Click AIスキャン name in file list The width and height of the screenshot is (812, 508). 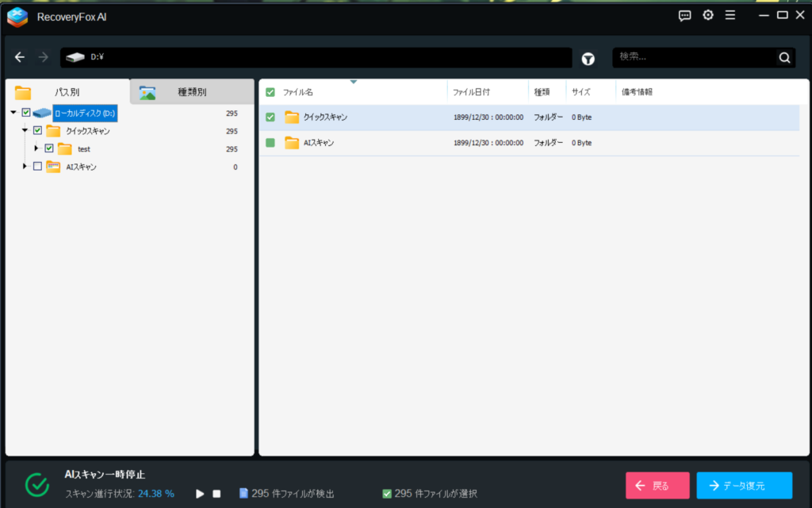coord(319,143)
